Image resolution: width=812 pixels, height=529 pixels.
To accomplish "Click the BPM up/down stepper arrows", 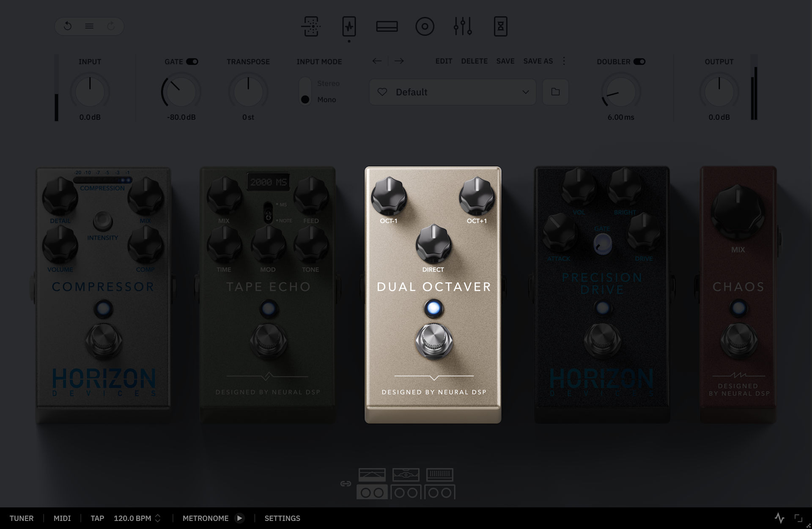I will tap(158, 518).
